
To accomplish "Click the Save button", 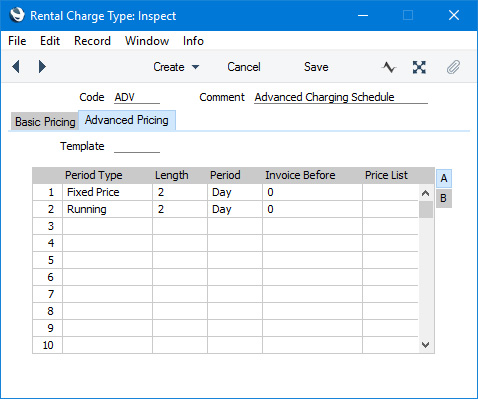I will tap(316, 67).
